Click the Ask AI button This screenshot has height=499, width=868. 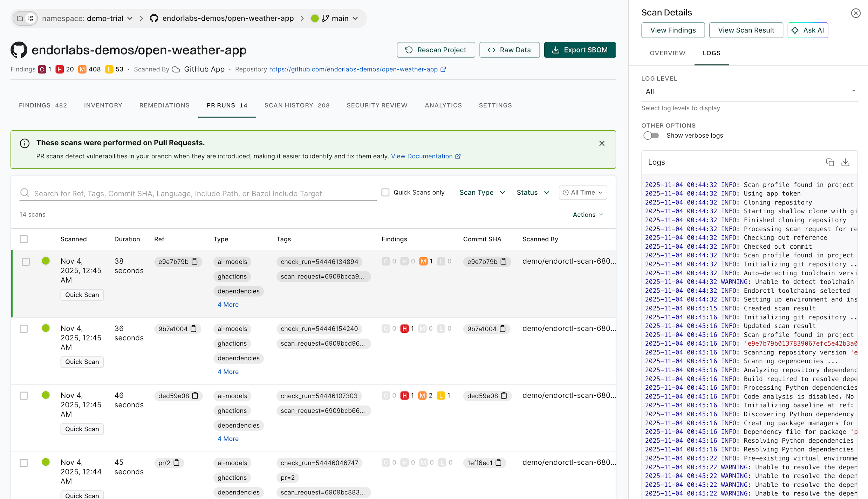point(808,30)
